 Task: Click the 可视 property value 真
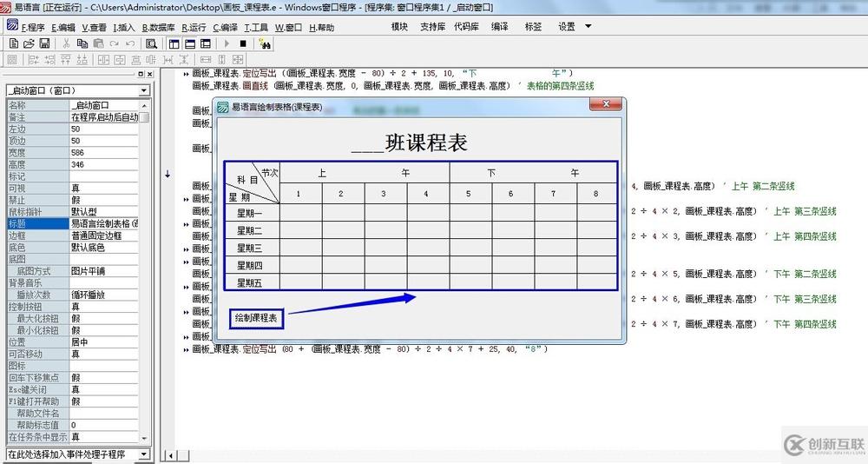103,188
